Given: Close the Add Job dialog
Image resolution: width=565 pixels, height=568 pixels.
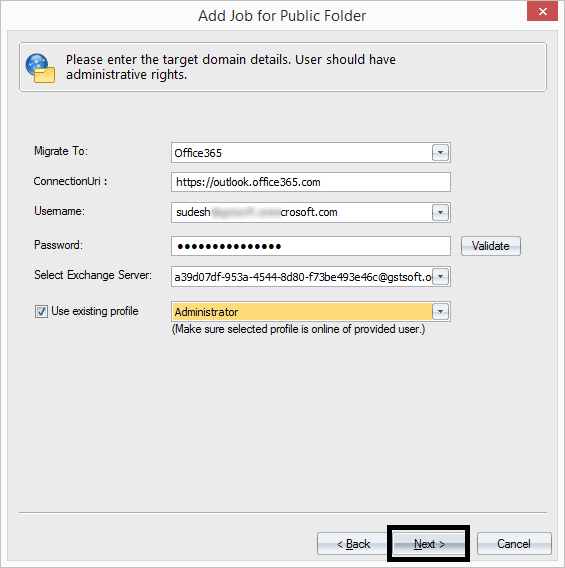Looking at the screenshot, I should (542, 12).
